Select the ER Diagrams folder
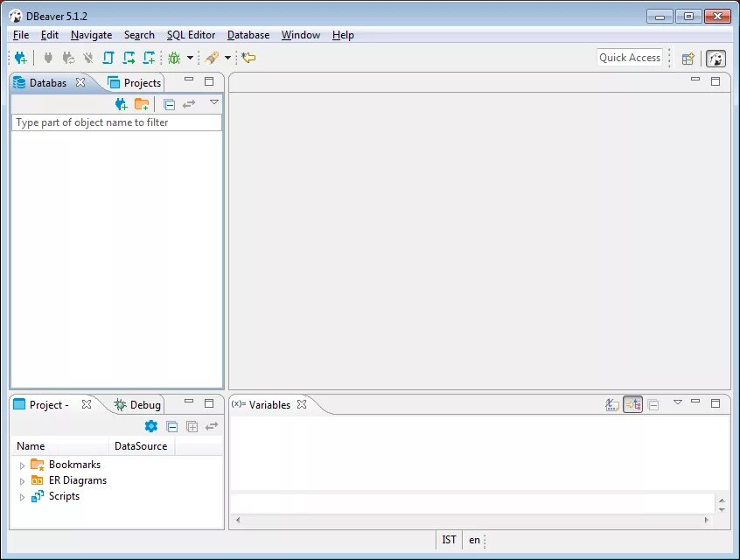Screen dimensions: 740x560 (x=69, y=480)
